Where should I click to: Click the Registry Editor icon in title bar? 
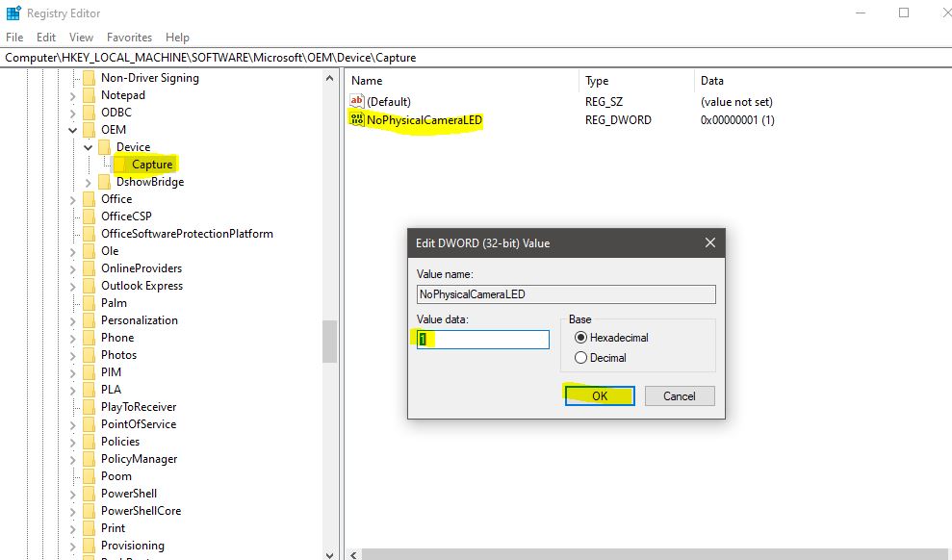tap(13, 13)
